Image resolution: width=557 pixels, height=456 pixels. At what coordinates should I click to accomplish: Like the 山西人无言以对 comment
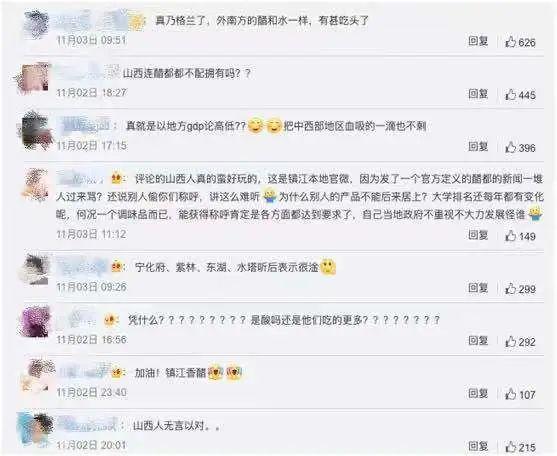click(510, 447)
